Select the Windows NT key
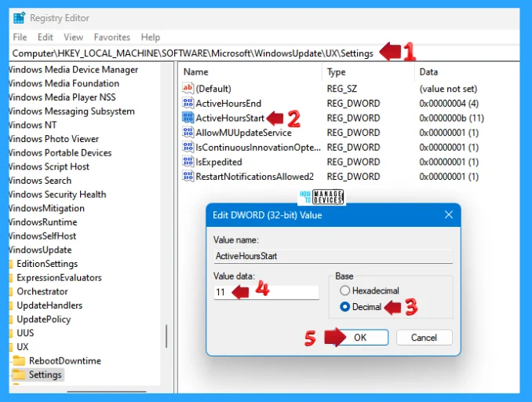Screen dimensions: 532x402 (x=33, y=125)
